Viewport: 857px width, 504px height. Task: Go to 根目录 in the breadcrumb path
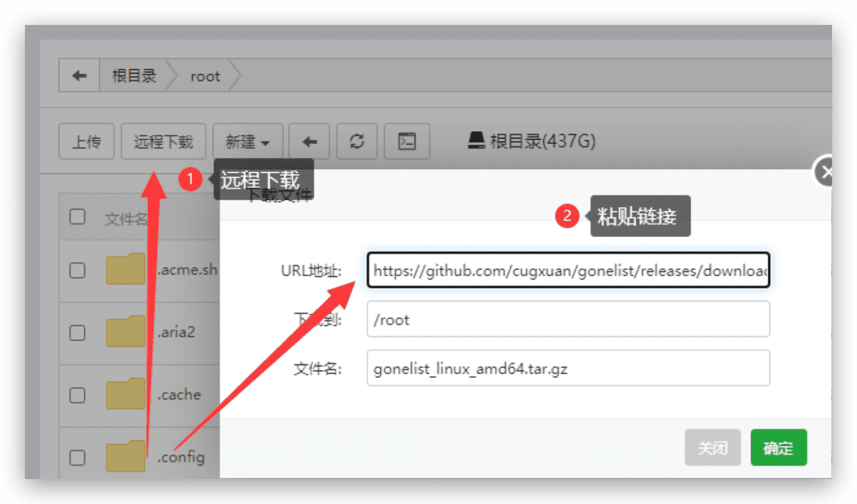point(133,76)
